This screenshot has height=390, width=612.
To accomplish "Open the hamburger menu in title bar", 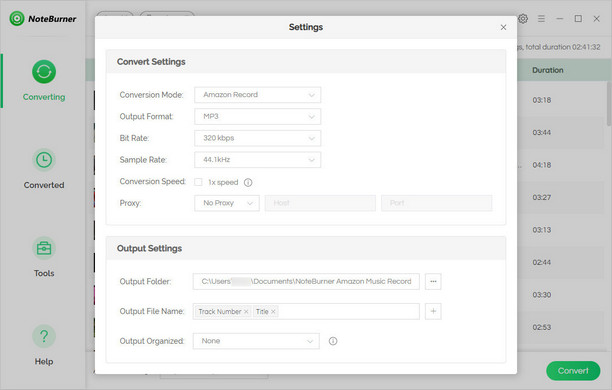I will [541, 18].
